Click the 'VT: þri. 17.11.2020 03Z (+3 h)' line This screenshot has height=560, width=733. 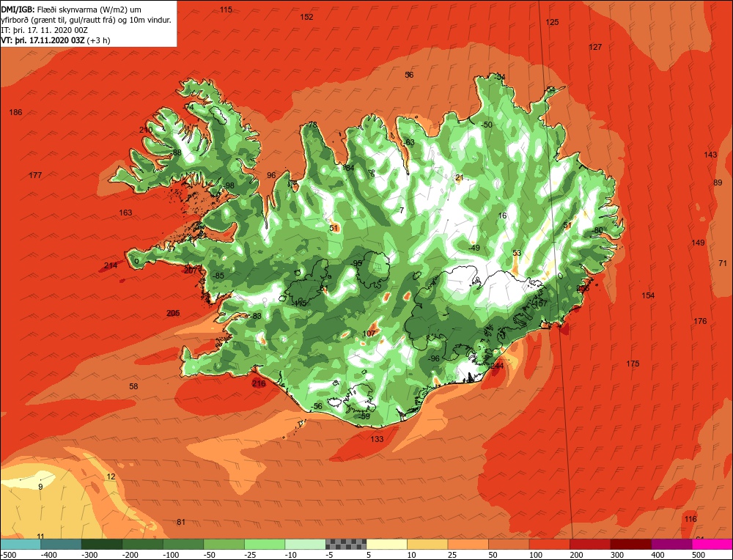(56, 40)
